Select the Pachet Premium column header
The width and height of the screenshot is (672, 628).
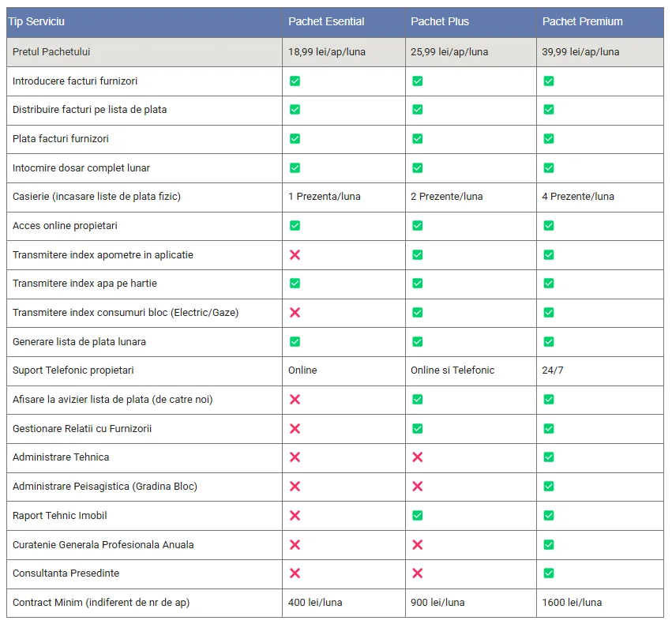[582, 21]
